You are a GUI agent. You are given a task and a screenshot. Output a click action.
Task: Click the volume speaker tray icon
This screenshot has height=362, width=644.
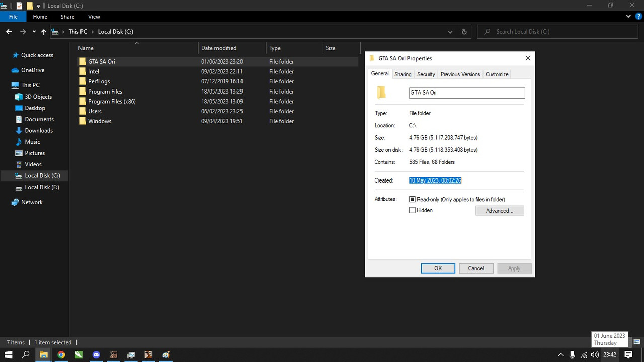pos(595,354)
